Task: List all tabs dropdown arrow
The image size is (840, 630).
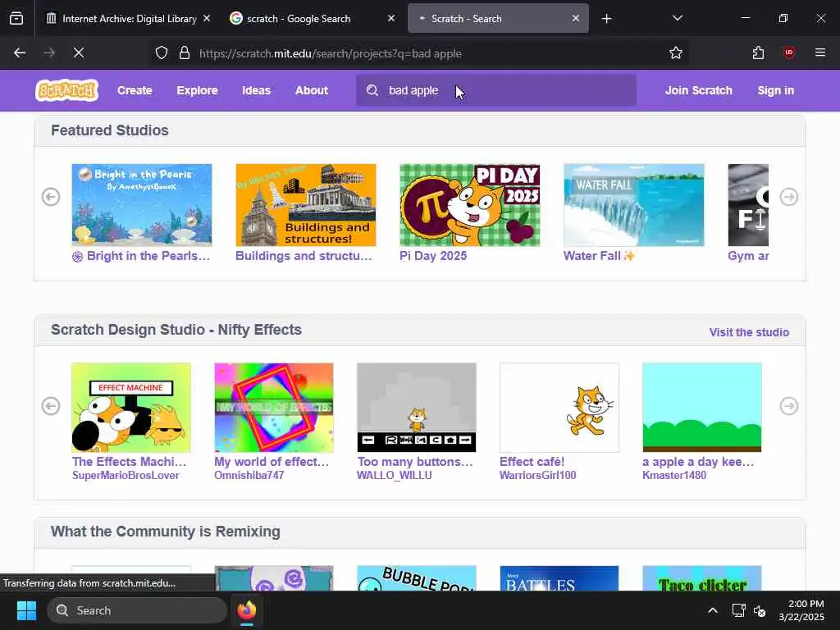Action: point(677,18)
